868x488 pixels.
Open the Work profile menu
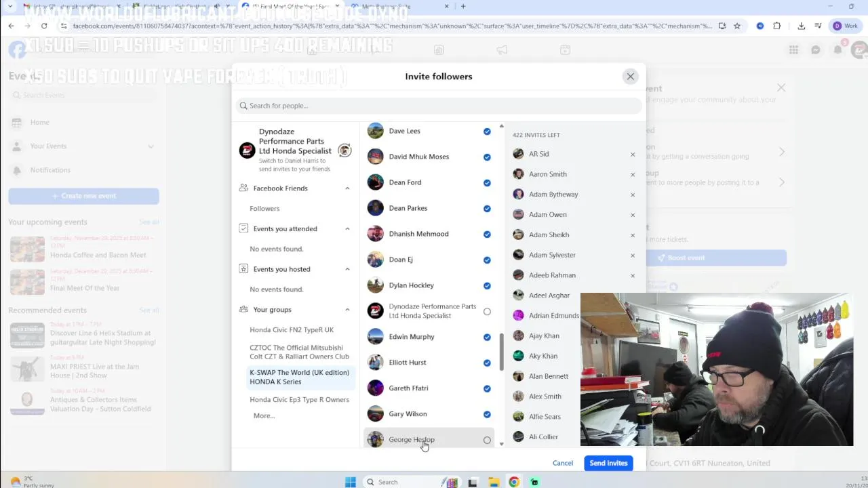tap(845, 26)
